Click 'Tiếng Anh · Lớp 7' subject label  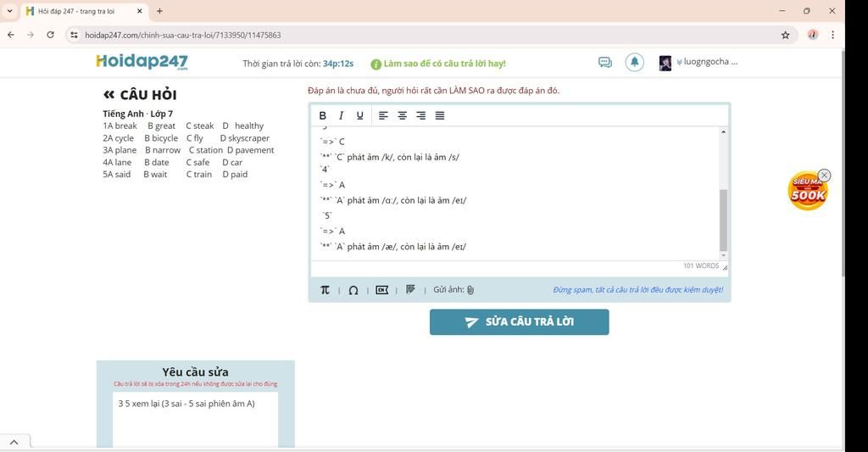point(138,114)
